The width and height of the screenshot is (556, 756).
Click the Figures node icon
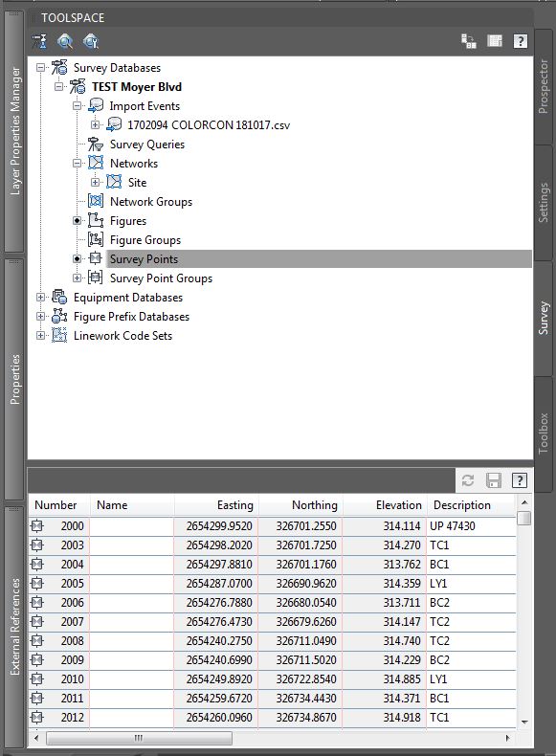[x=96, y=220]
